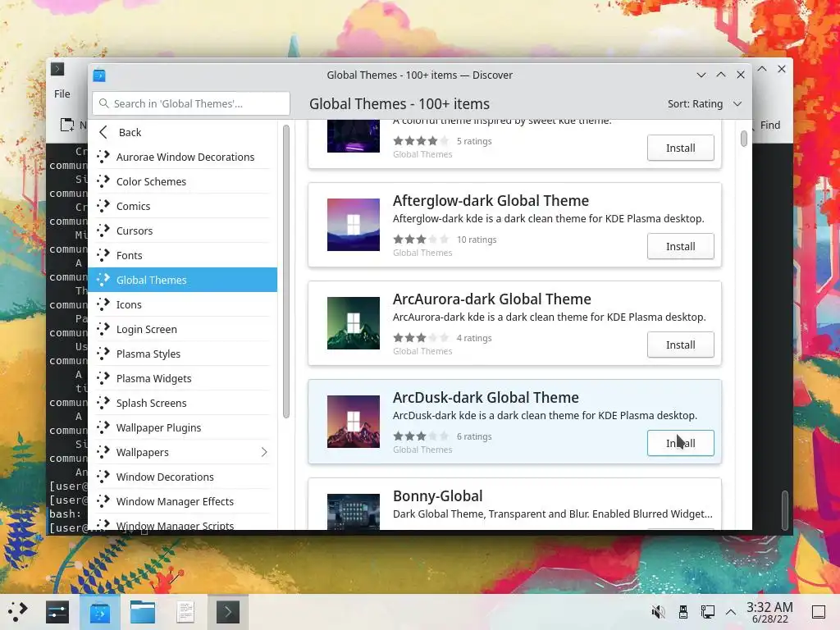Open the Dolphin file manager taskbar icon

click(x=143, y=612)
